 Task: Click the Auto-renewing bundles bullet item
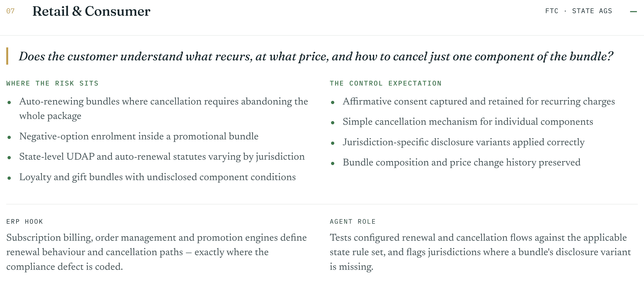tap(164, 109)
